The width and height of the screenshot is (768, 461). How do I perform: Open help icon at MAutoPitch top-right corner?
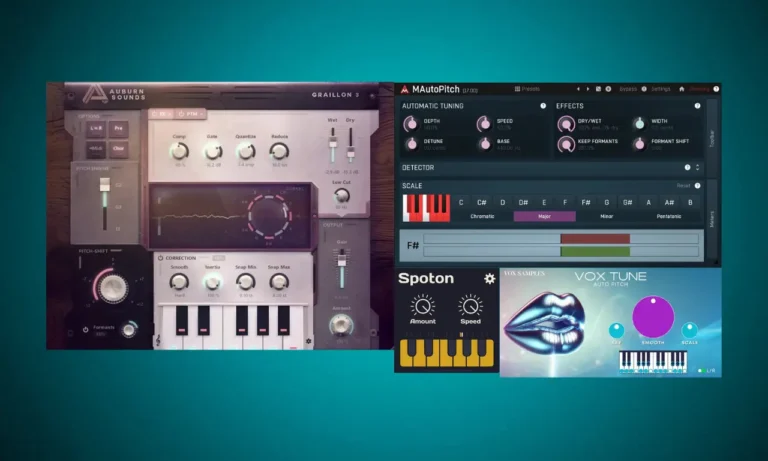tap(716, 89)
